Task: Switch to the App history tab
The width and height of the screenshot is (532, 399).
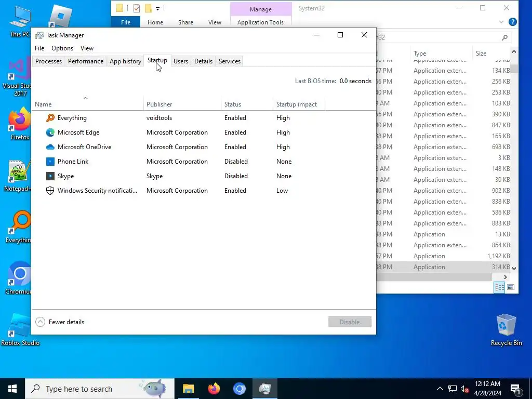Action: click(125, 61)
